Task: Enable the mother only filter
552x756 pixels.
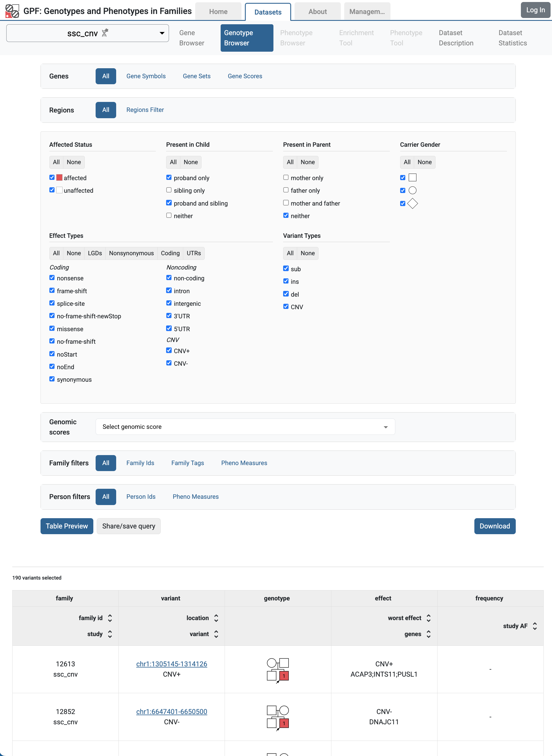Action: [286, 178]
